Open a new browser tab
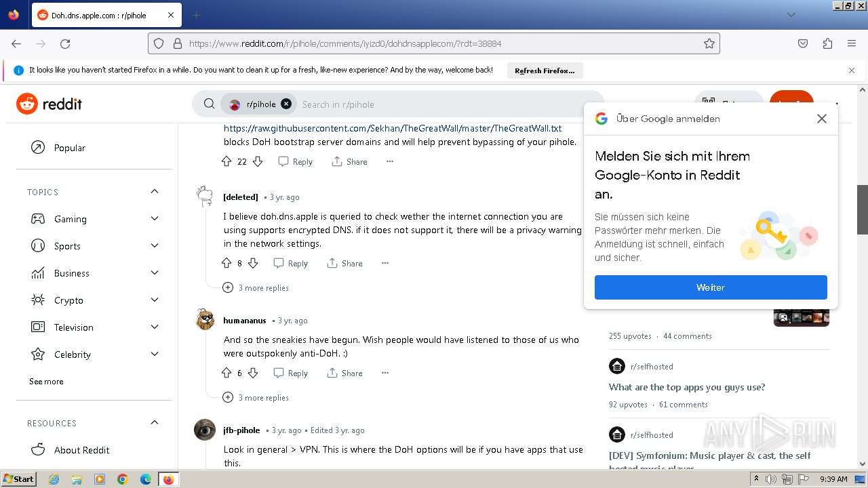 point(196,15)
